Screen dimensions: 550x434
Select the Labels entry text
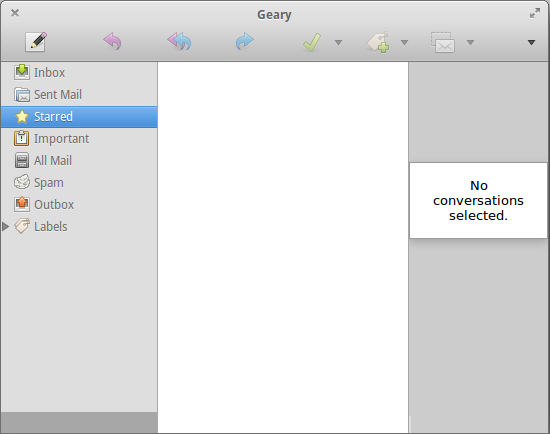(51, 227)
